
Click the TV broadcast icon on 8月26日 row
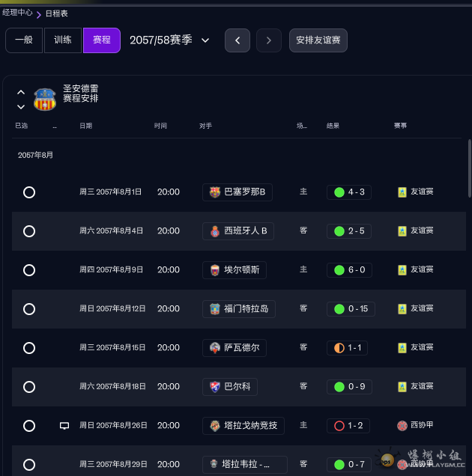click(x=64, y=426)
